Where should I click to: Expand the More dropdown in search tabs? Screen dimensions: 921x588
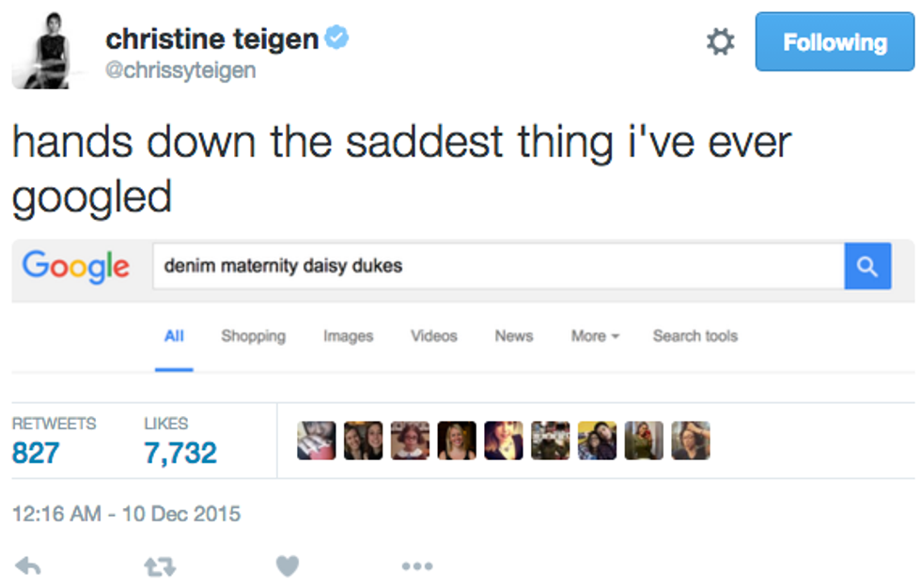tap(594, 336)
